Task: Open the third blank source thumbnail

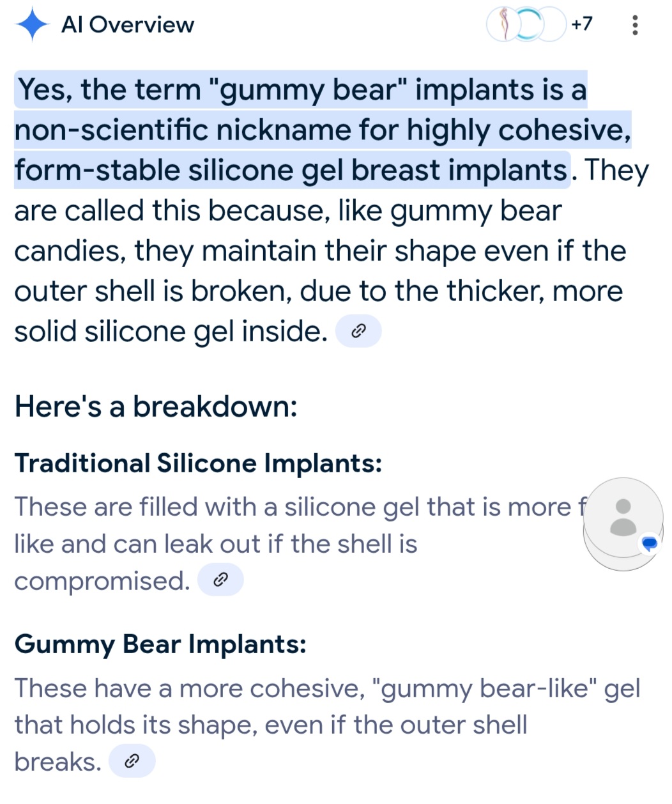Action: point(551,25)
